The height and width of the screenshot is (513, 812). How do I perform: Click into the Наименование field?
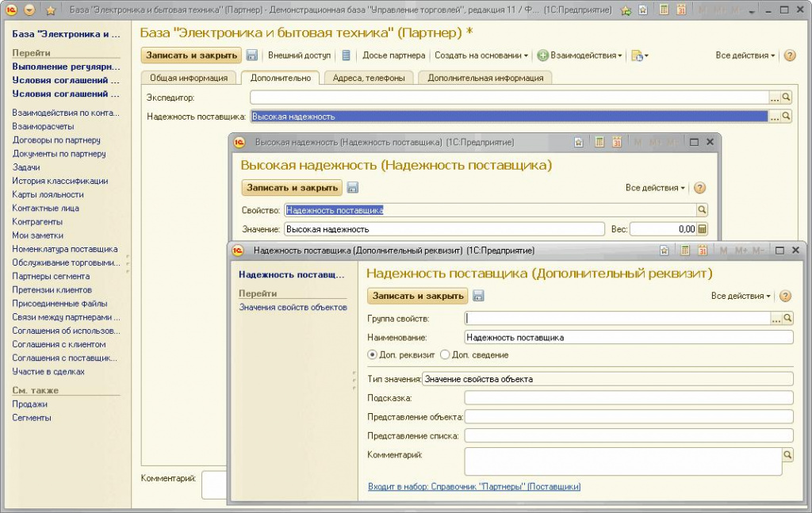629,338
